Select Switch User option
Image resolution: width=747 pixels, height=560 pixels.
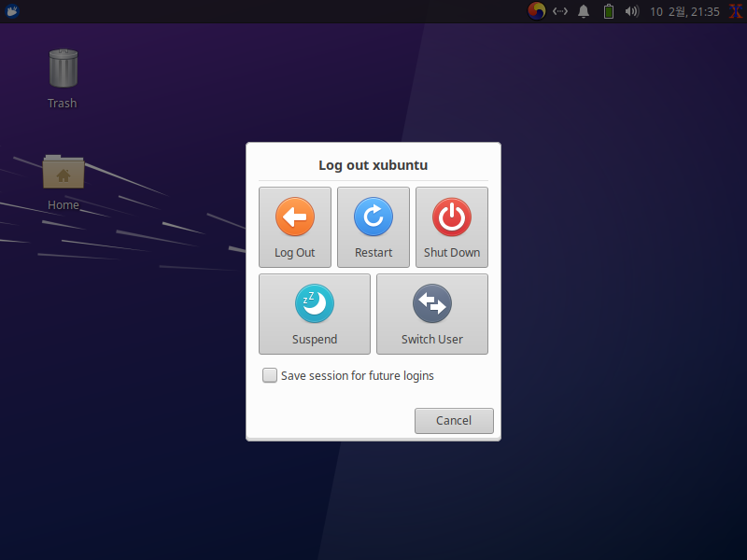tap(432, 314)
